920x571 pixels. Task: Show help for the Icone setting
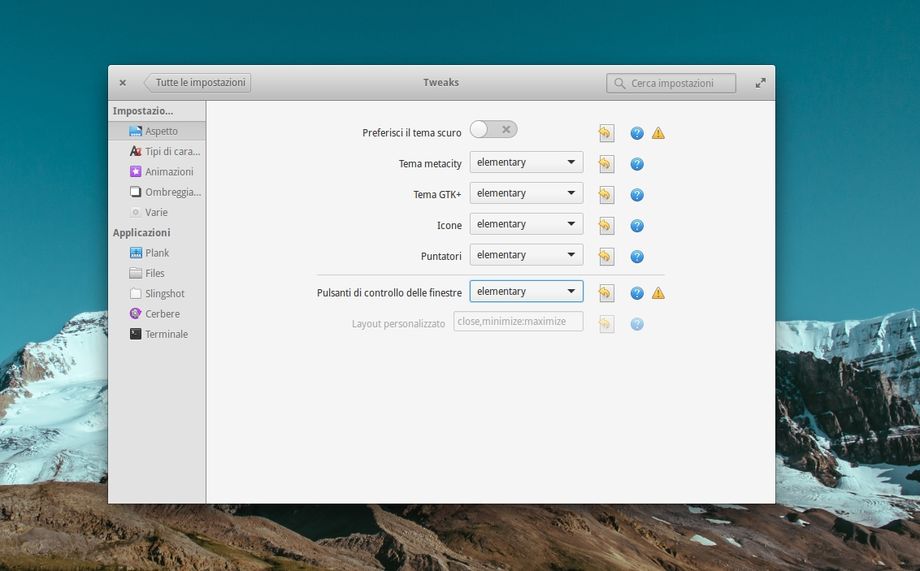coord(637,226)
